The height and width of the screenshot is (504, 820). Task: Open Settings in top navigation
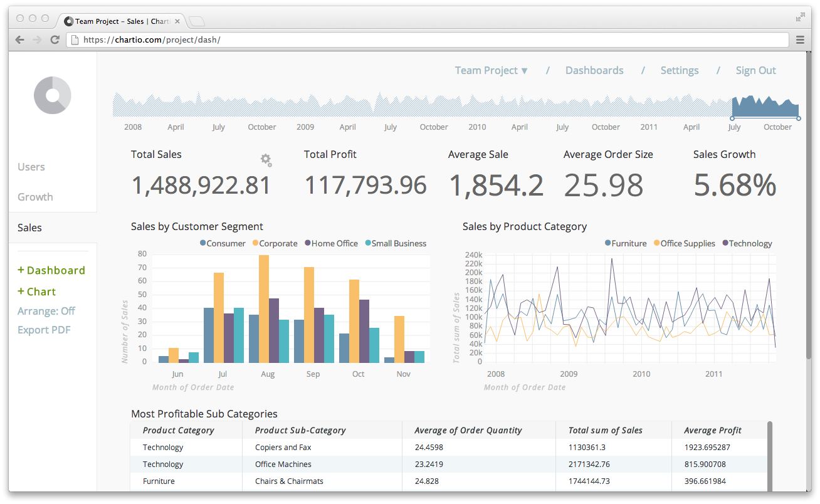click(680, 70)
